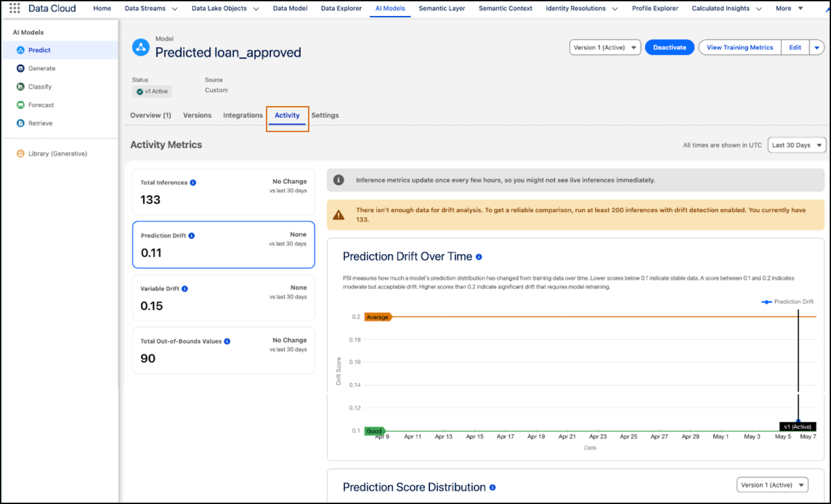
Task: Click the Predict sidebar icon
Action: click(20, 50)
